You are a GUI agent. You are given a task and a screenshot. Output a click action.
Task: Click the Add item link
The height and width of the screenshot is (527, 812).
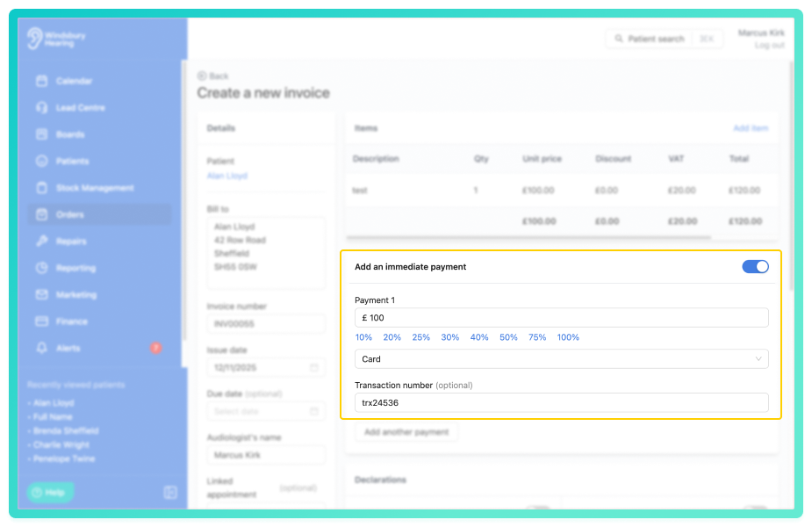[x=751, y=128]
